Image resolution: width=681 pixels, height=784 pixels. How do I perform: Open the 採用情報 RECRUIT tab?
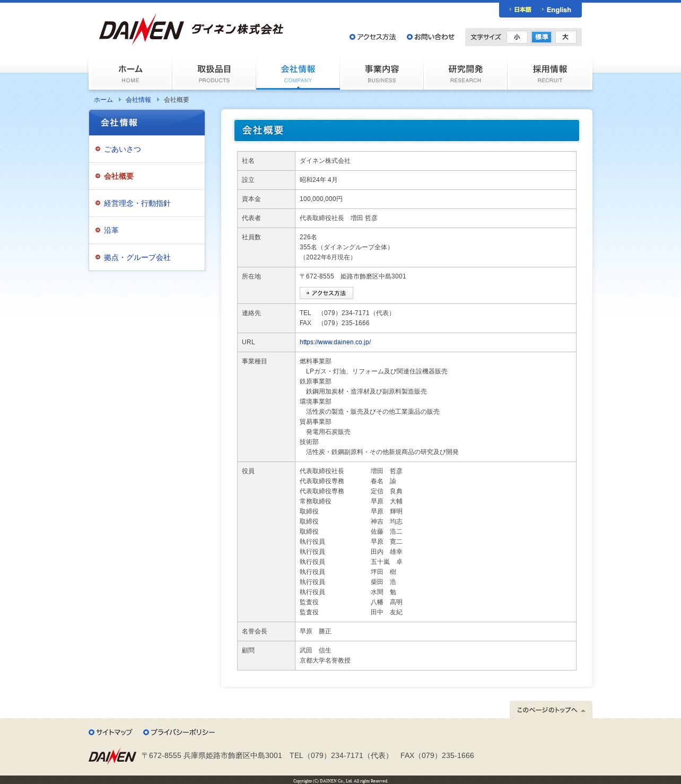point(550,74)
